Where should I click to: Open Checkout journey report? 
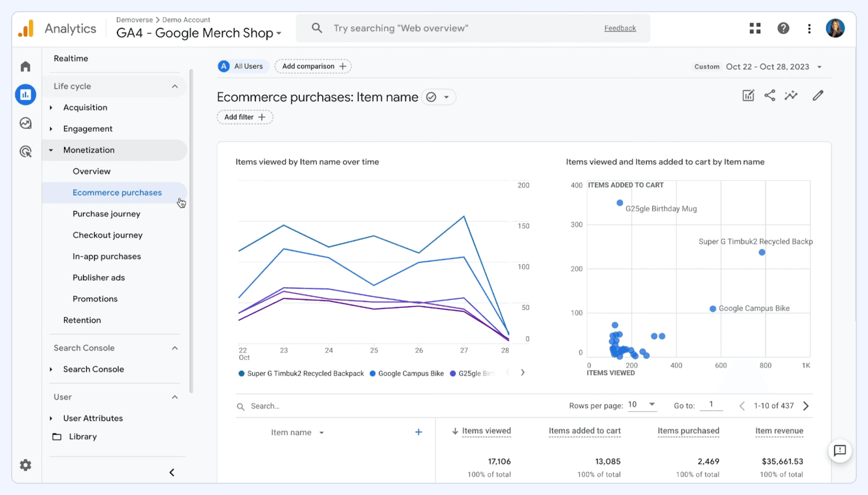point(107,234)
